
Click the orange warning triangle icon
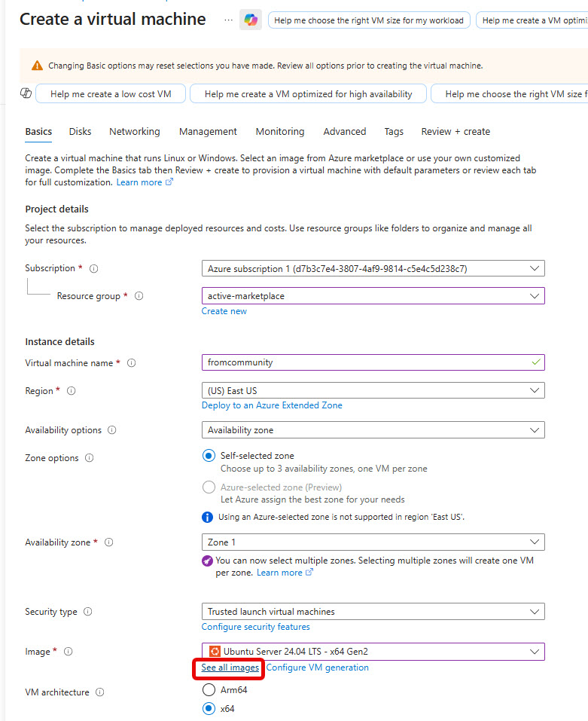(37, 66)
